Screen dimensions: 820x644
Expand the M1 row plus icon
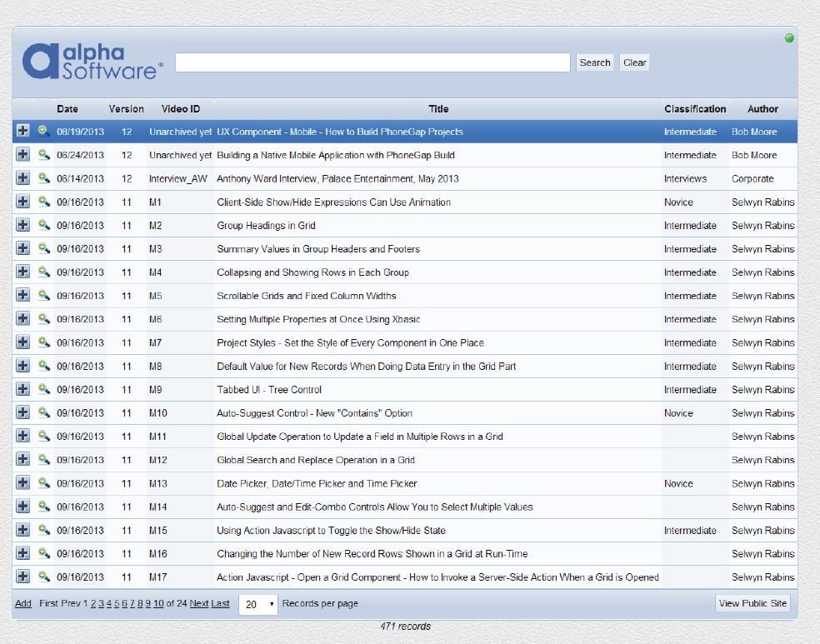coord(22,202)
